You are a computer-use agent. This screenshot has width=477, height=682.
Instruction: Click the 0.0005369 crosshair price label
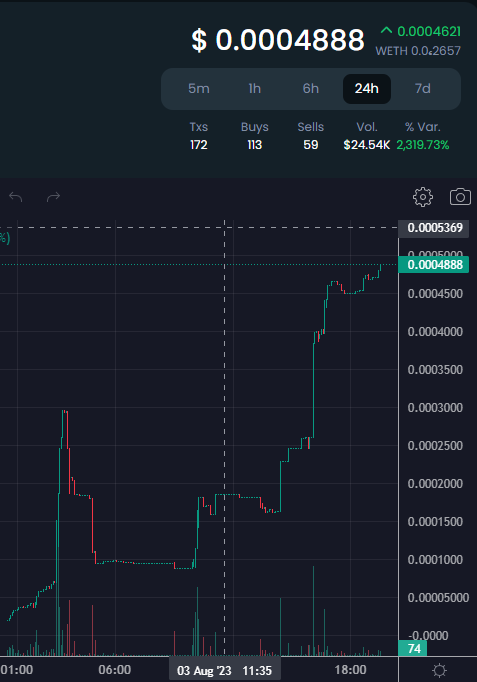coord(434,227)
